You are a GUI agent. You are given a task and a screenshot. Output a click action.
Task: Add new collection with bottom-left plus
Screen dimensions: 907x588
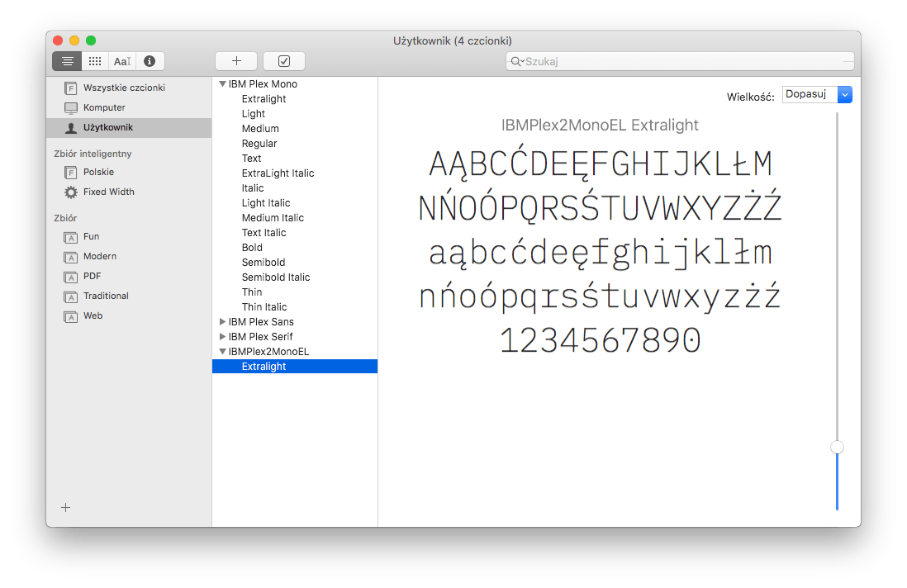66,507
